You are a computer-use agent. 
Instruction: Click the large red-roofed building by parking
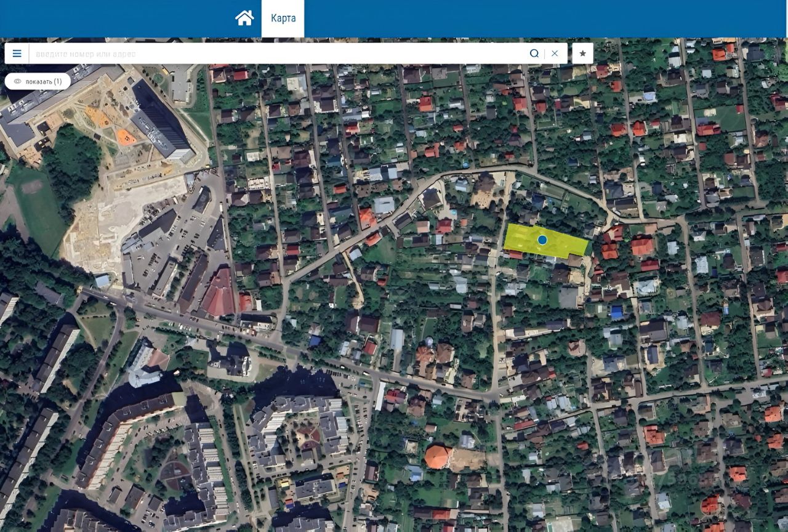219,293
